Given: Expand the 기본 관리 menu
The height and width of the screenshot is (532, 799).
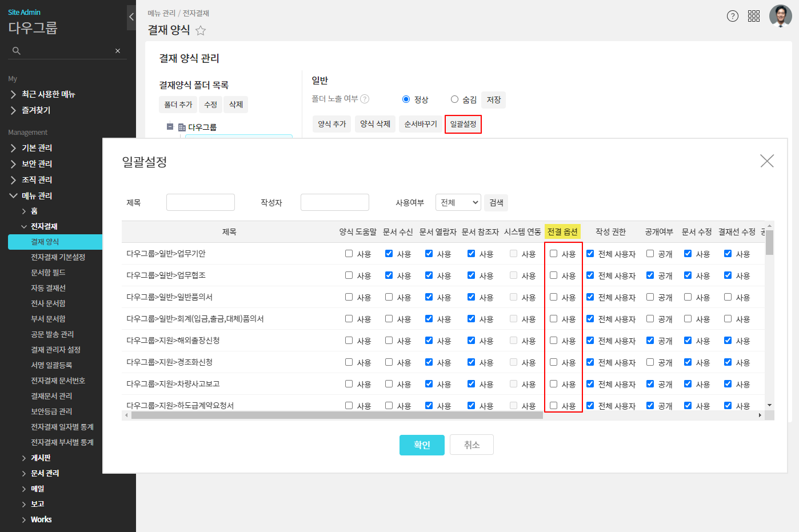Looking at the screenshot, I should tap(37, 148).
